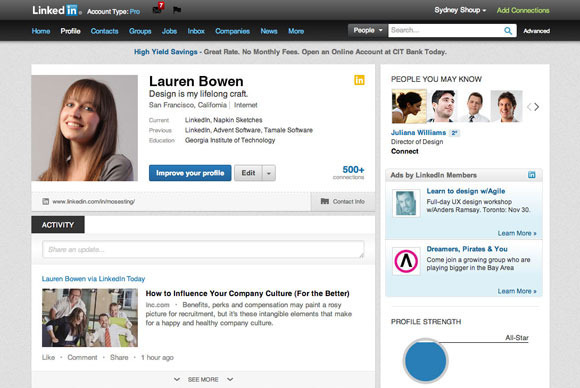Click Lauren Bowen's profile photo

tap(85, 128)
